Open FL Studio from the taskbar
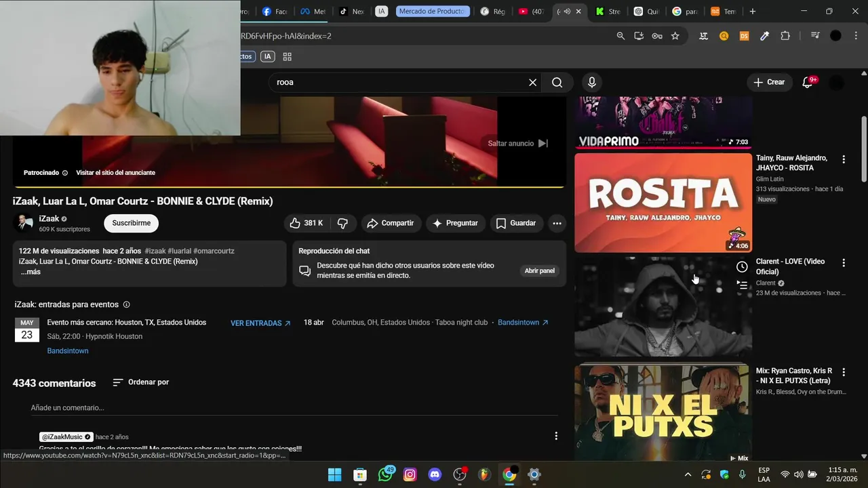 tap(484, 474)
